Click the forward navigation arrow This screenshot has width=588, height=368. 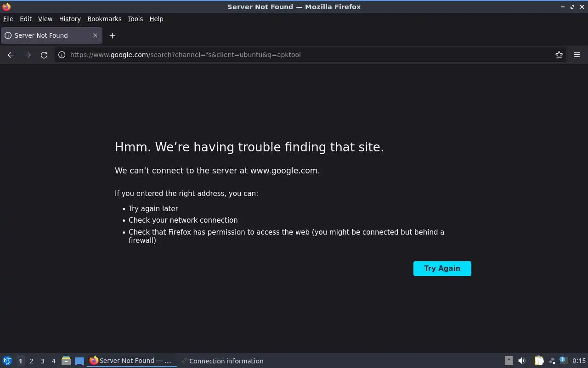coord(28,55)
